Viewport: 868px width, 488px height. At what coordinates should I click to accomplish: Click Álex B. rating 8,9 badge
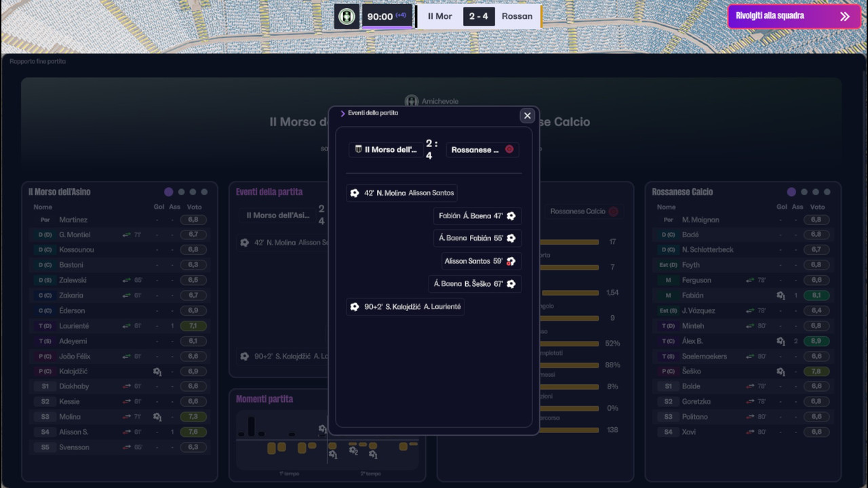816,341
